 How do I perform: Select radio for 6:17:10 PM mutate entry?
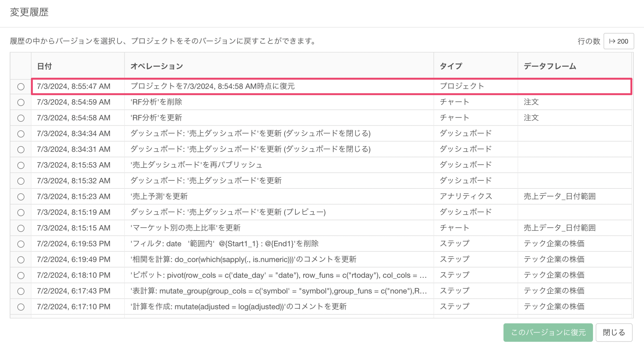click(x=21, y=307)
